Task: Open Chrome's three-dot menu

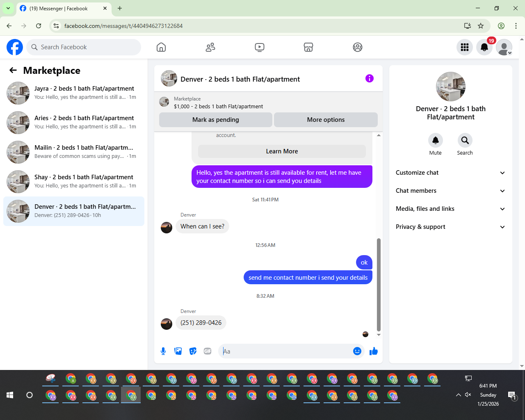Action: pos(516,26)
